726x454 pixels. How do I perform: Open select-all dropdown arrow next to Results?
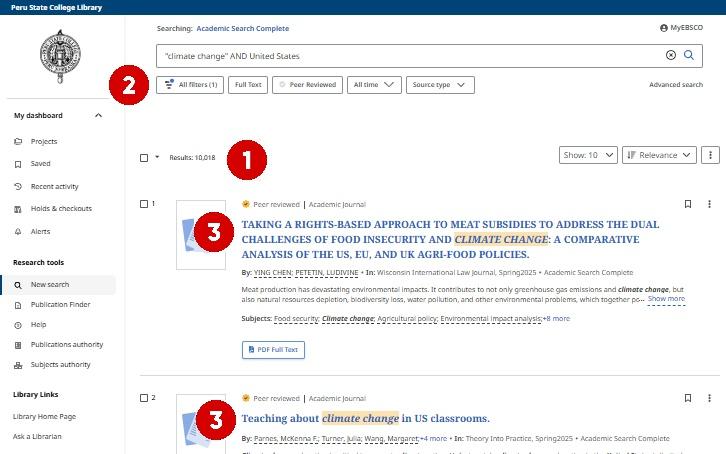pyautogui.click(x=157, y=157)
